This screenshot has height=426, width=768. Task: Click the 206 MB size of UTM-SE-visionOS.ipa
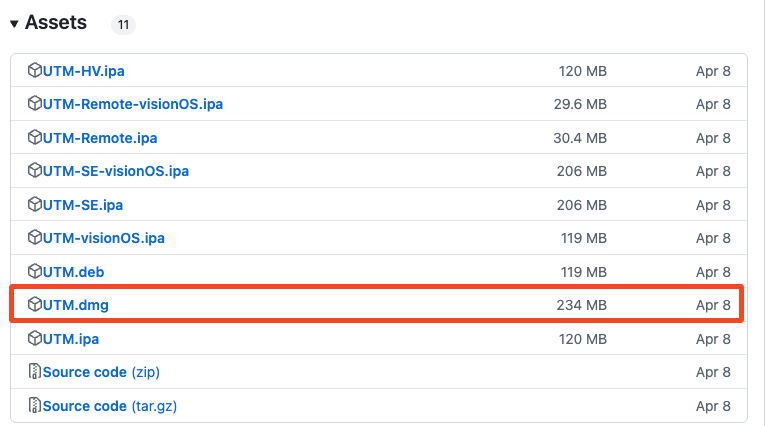(x=582, y=171)
